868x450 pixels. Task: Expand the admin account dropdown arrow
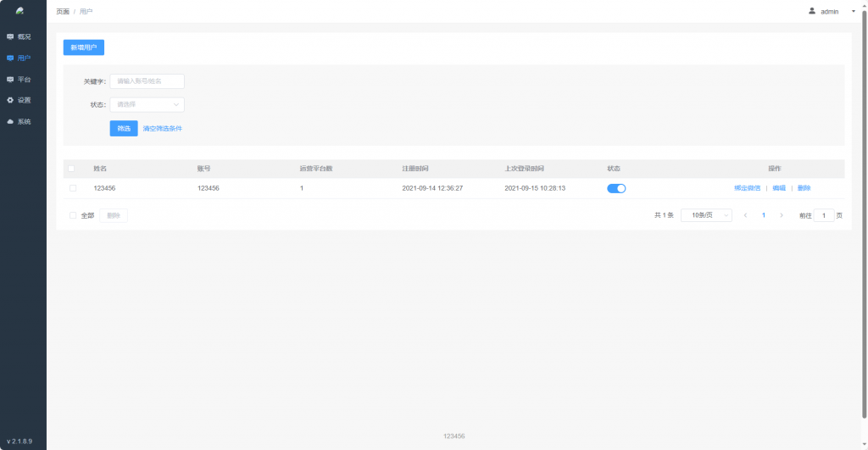(853, 12)
